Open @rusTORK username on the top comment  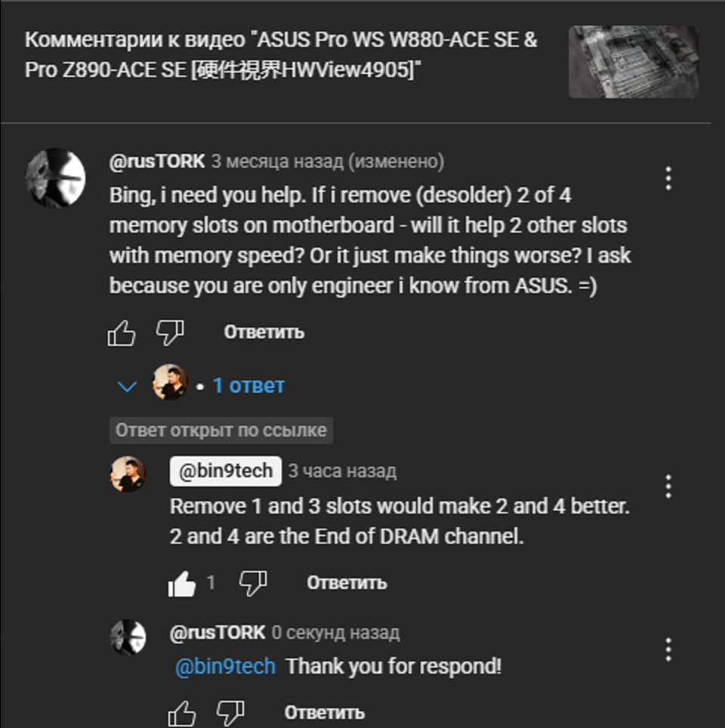(x=157, y=162)
